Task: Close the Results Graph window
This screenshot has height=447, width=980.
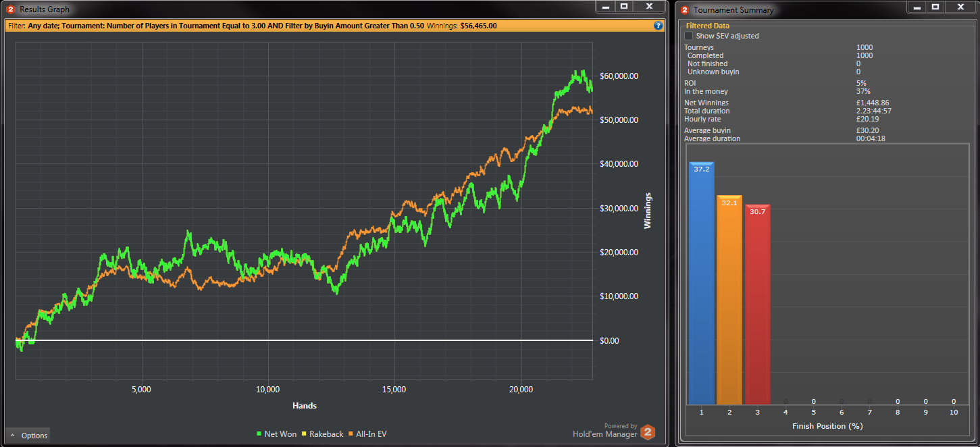Action: (x=649, y=7)
